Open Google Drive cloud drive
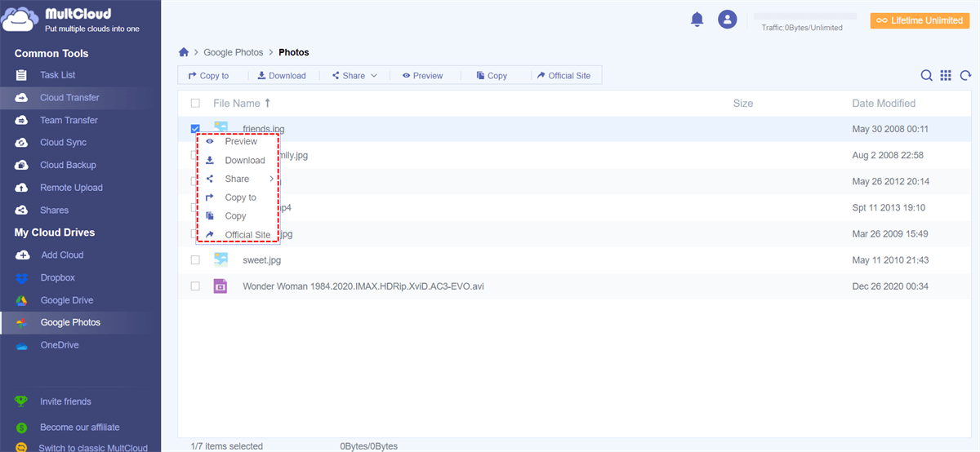This screenshot has height=452, width=980. tap(67, 300)
